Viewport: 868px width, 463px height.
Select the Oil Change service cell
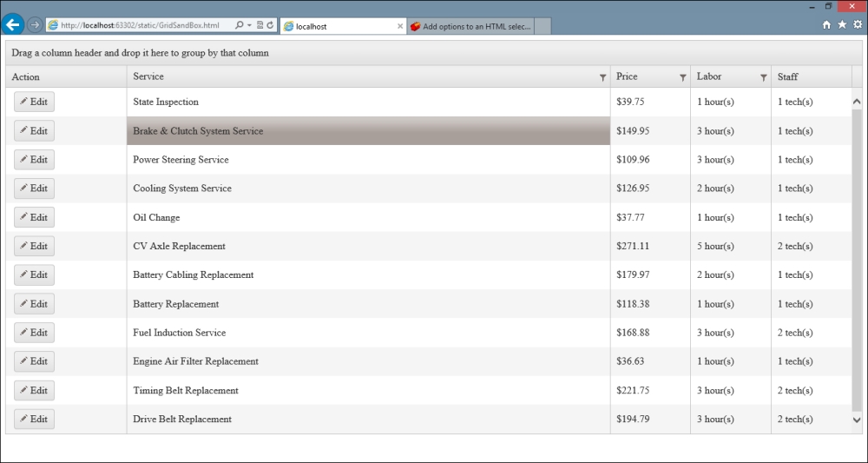(369, 217)
